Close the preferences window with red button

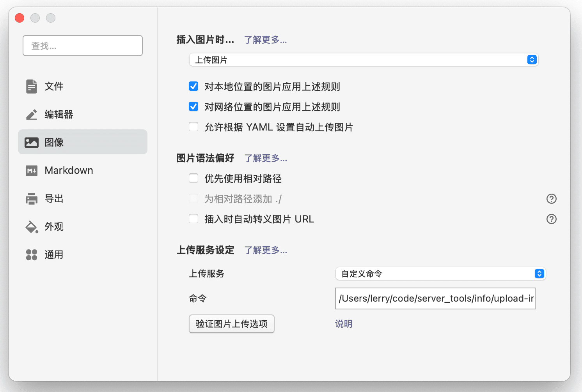click(x=20, y=18)
